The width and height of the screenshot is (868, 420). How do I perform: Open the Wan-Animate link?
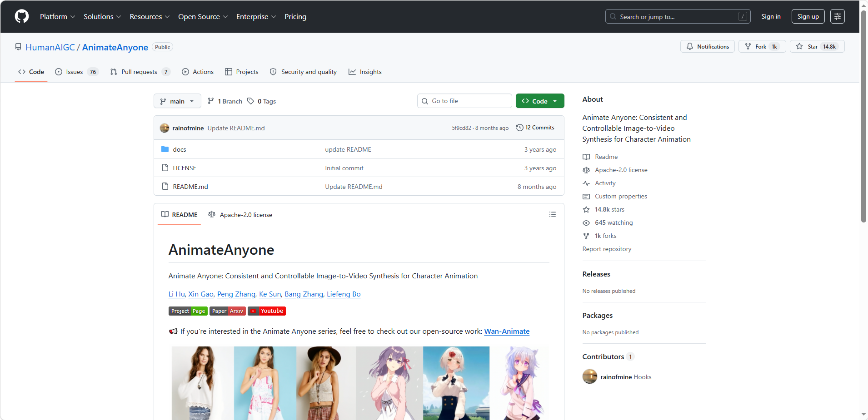coord(507,331)
